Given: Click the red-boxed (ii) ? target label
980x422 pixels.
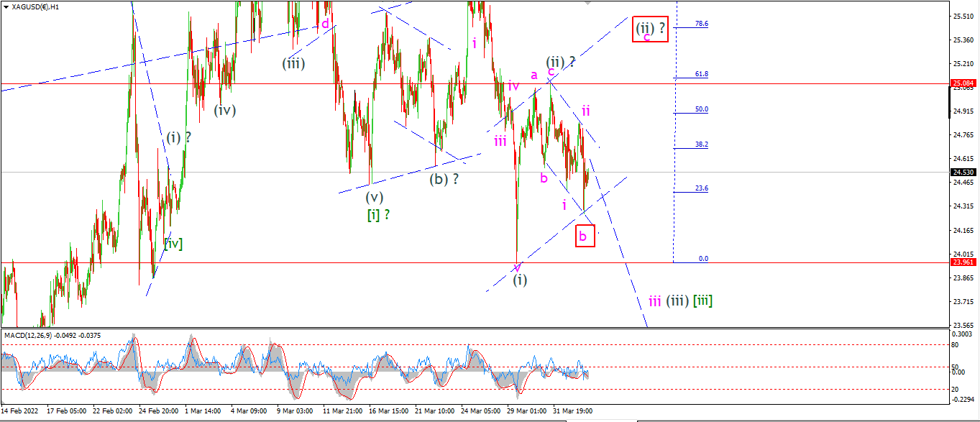Looking at the screenshot, I should [x=651, y=29].
